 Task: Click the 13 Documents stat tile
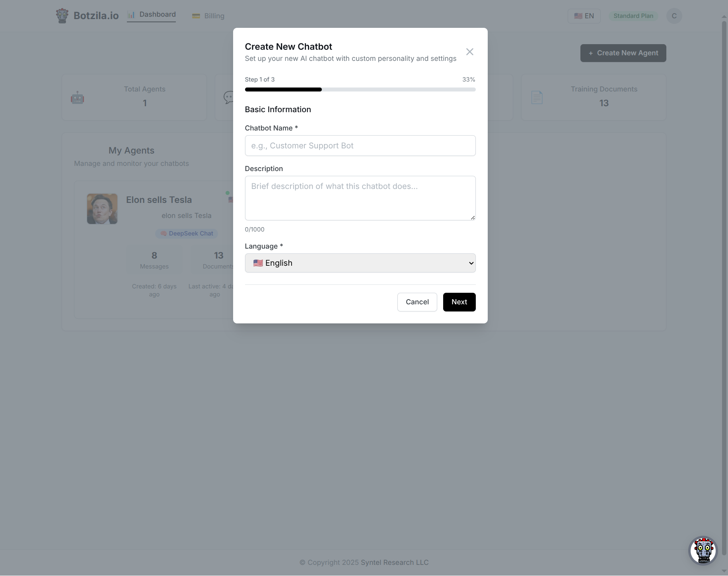point(212,260)
